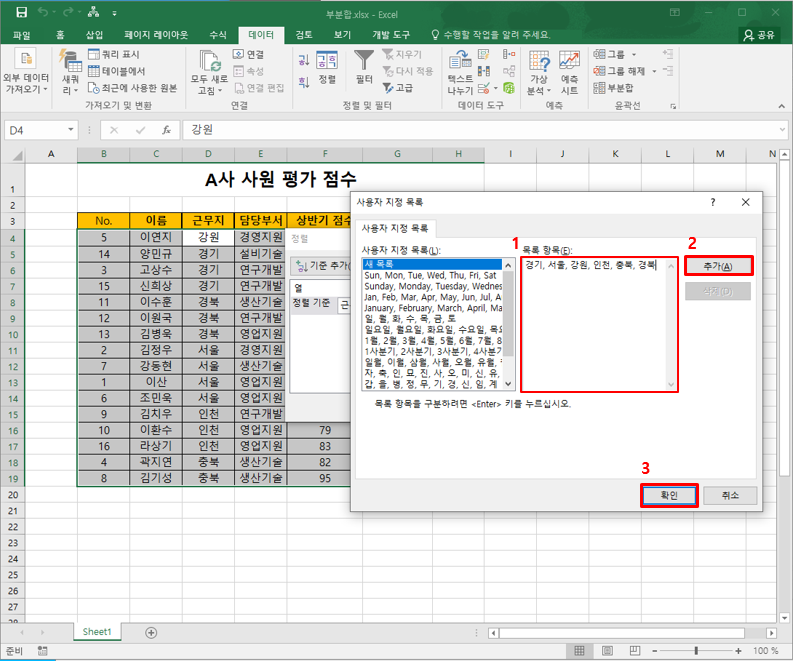Open the Name Box dropdown arrow
793x661 pixels.
coord(71,130)
